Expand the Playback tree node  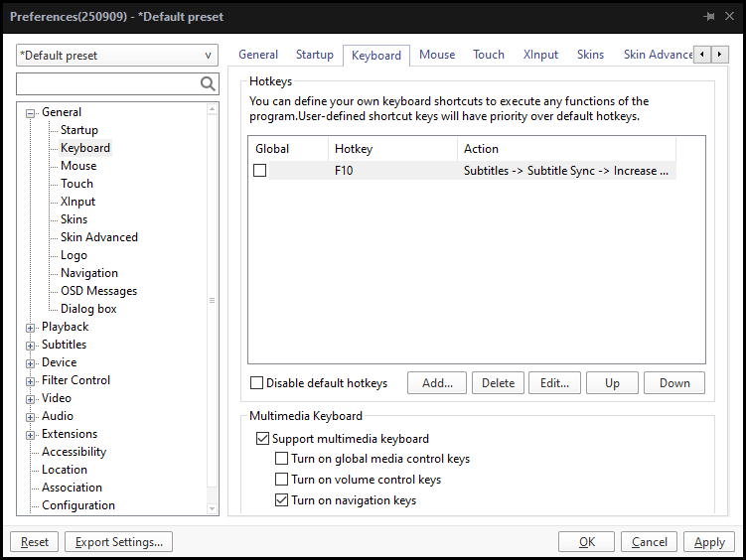31,328
